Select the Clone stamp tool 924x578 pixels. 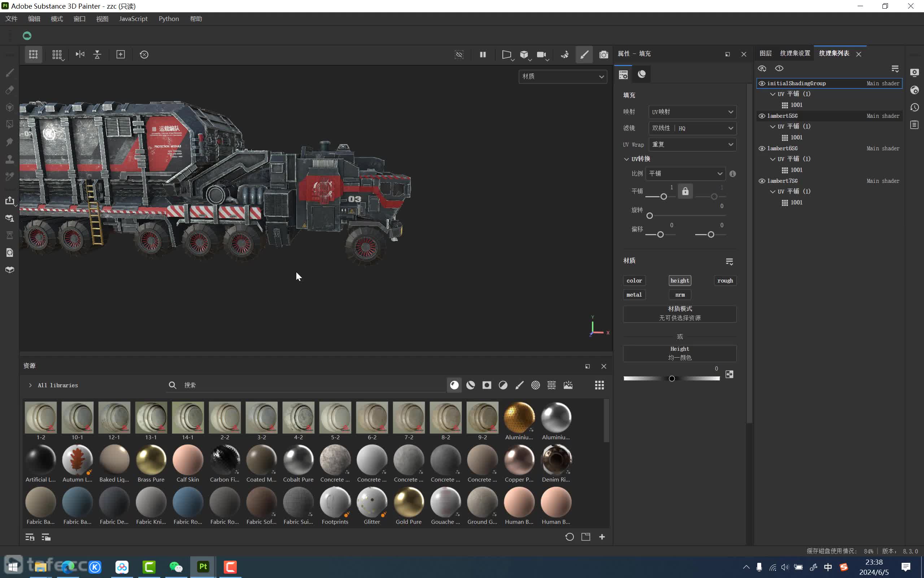(10, 159)
